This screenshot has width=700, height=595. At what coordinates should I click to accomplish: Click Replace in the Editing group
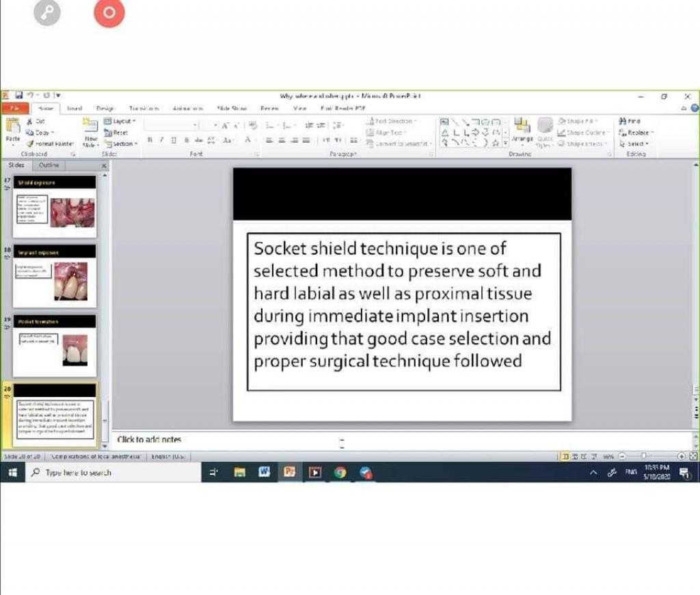(x=637, y=132)
